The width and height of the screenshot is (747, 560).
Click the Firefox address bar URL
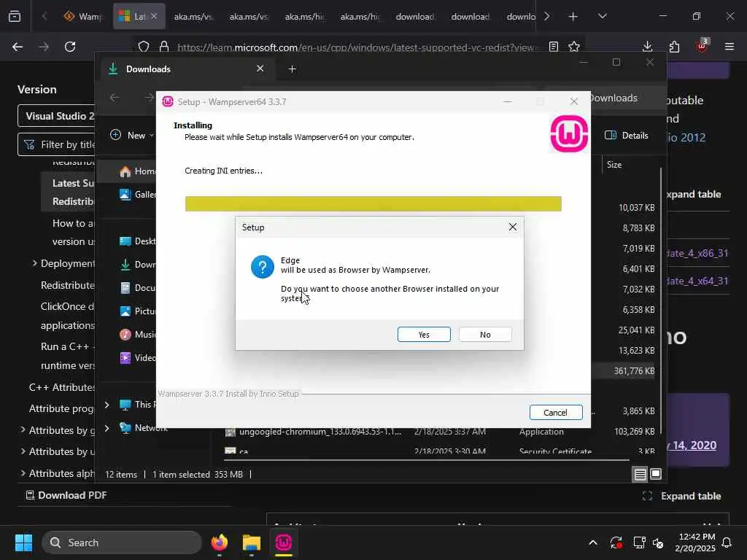click(357, 47)
